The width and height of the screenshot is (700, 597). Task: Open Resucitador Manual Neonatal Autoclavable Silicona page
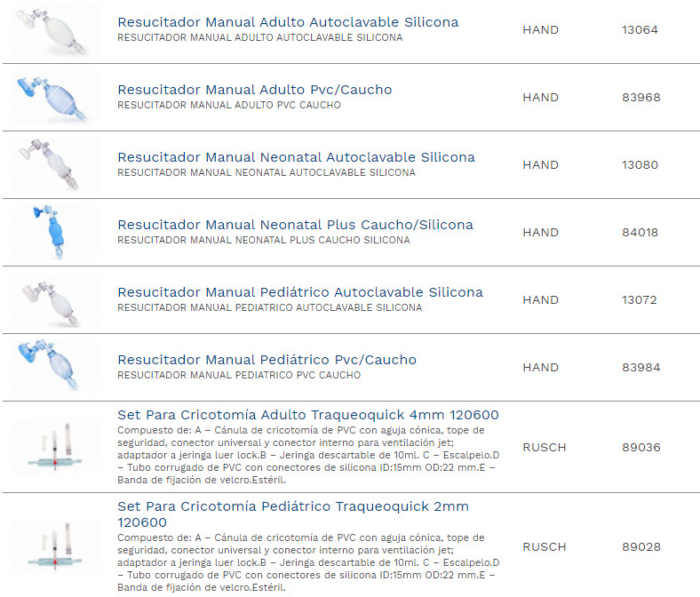[x=296, y=157]
